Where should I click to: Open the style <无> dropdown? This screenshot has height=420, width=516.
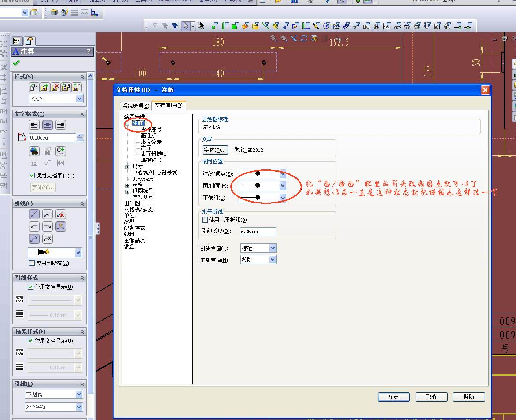pyautogui.click(x=80, y=99)
